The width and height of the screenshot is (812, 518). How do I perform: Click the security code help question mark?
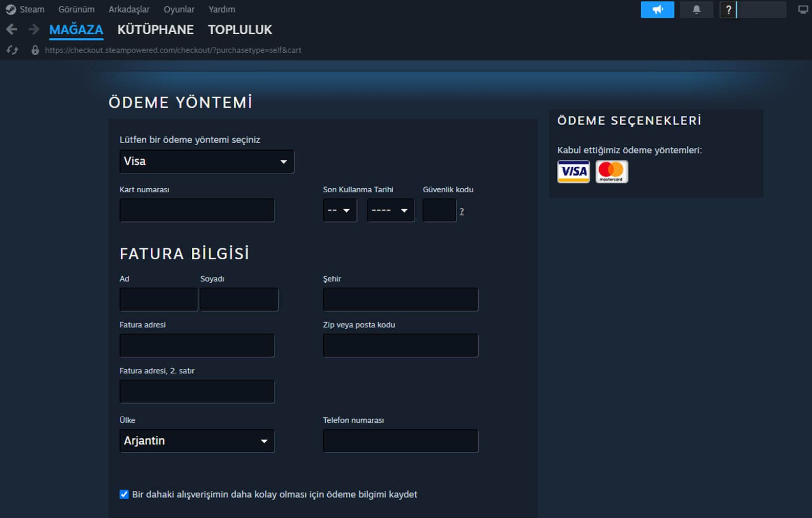click(462, 211)
